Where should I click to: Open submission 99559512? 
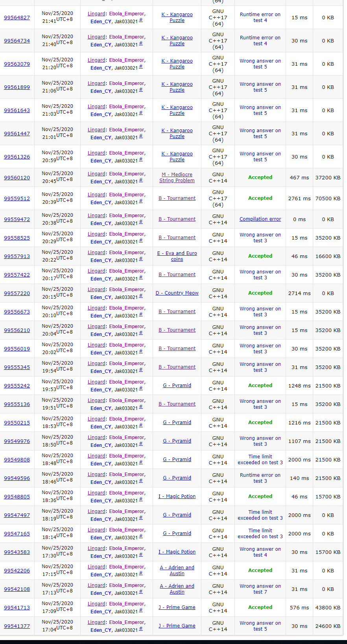tap(17, 199)
